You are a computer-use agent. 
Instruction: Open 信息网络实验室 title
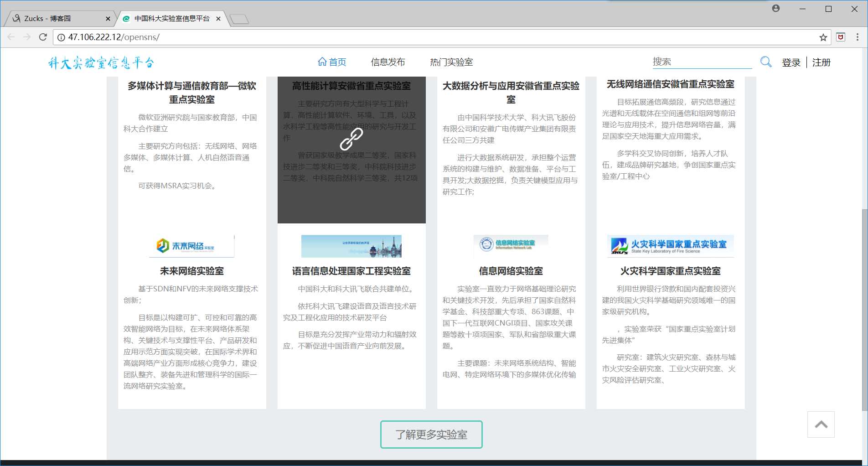(x=511, y=271)
